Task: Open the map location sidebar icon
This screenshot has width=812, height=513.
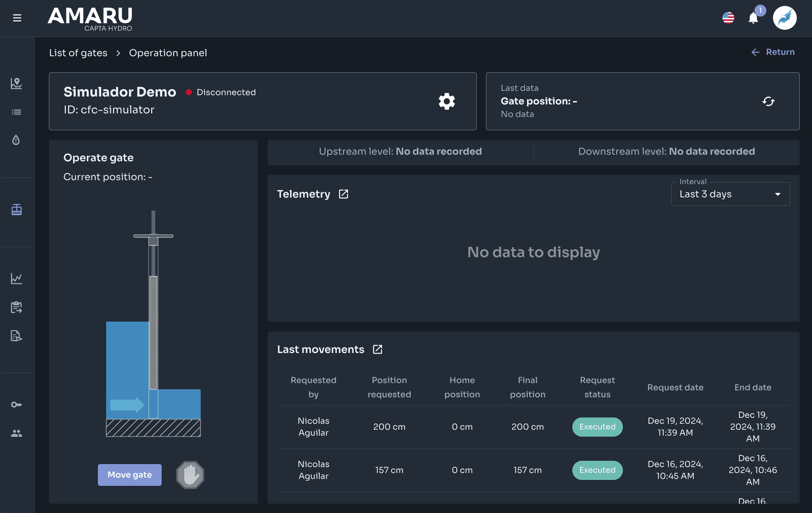Action: pyautogui.click(x=17, y=83)
